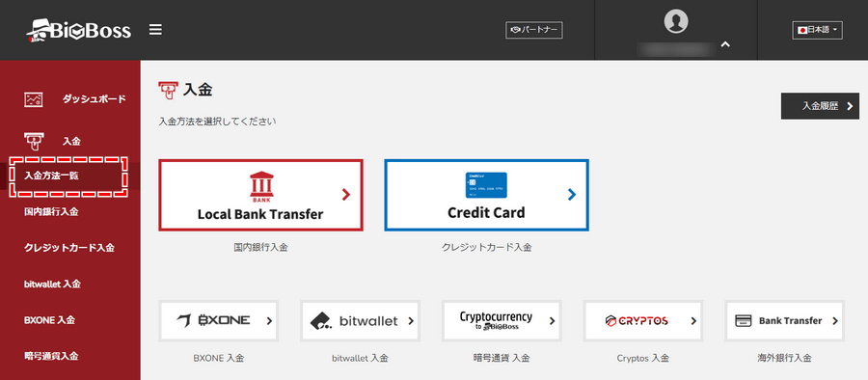Click red chevron on Local Bank Transfer
Screen dimensions: 868x380
pos(346,194)
